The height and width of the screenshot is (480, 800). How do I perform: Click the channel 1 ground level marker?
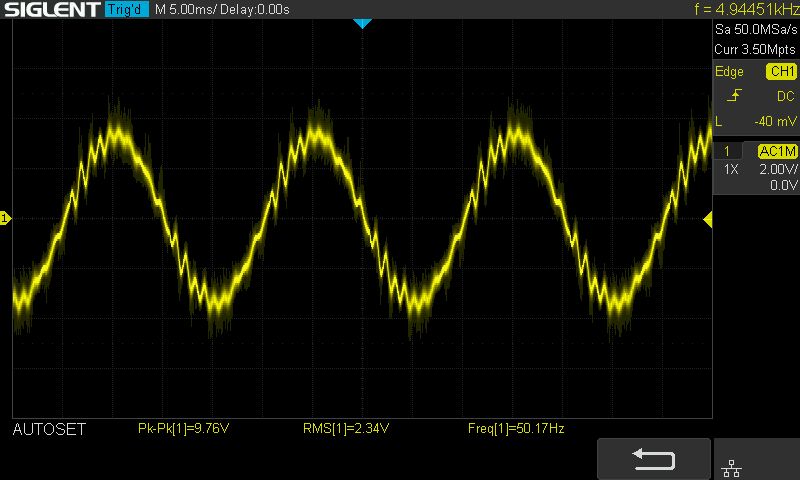[x=5, y=218]
